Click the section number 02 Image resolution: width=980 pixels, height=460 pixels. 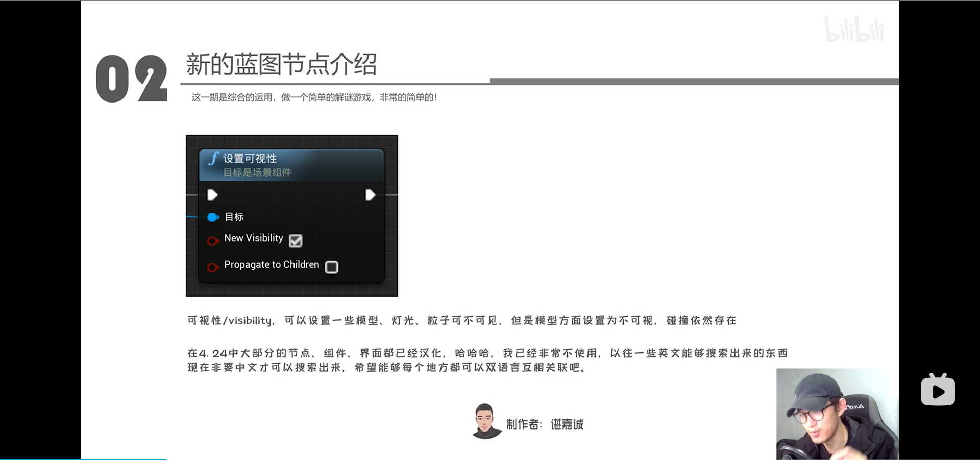pyautogui.click(x=132, y=78)
